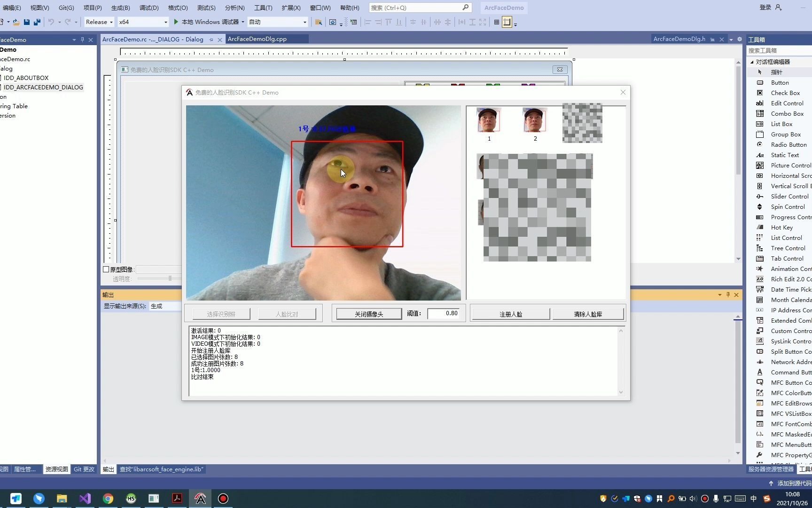
Task: Open the Release configuration dropdown
Action: tap(99, 22)
